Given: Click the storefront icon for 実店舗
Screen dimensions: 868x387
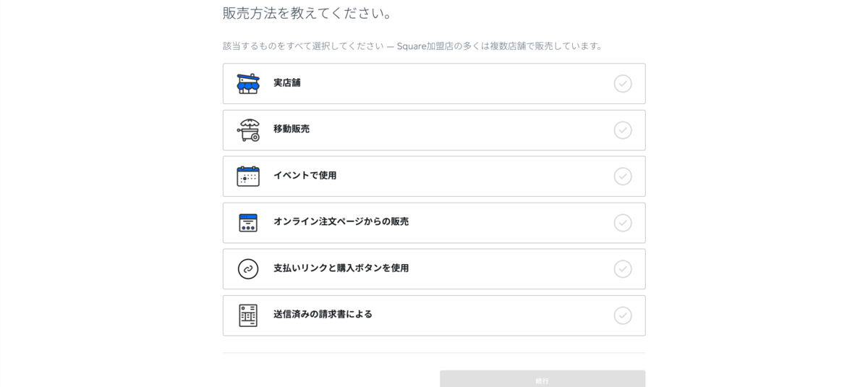Looking at the screenshot, I should (248, 84).
